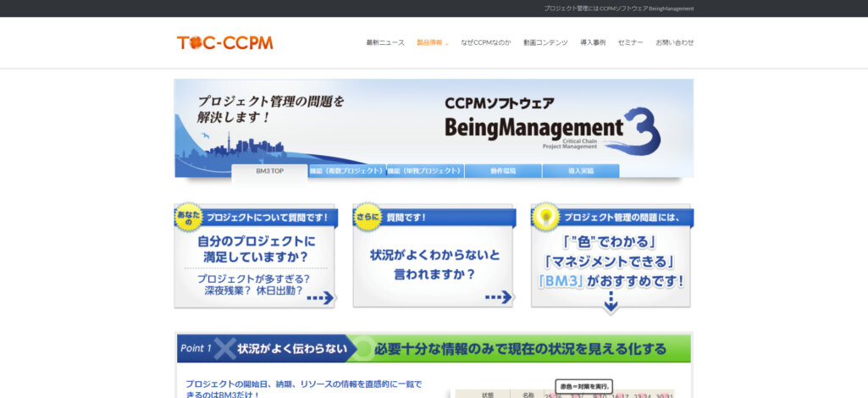This screenshot has width=868, height=398.
Task: Click the lightbulb badge icon
Action: (546, 217)
